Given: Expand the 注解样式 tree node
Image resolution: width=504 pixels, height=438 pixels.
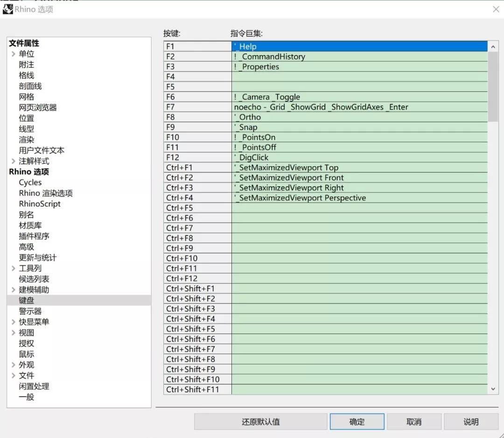Looking at the screenshot, I should tap(13, 161).
